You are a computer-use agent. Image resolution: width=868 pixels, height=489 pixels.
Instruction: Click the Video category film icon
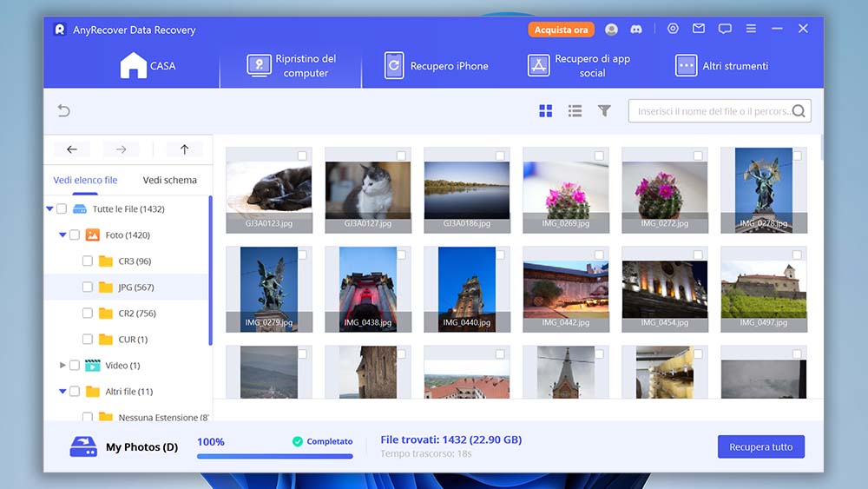93,365
